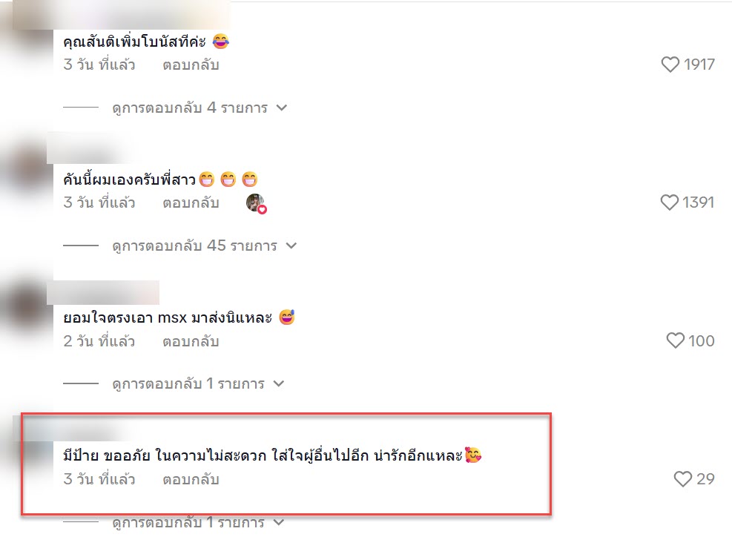Reply to the มีป้าย ขออภัย comment
This screenshot has width=732, height=560.
click(x=191, y=480)
